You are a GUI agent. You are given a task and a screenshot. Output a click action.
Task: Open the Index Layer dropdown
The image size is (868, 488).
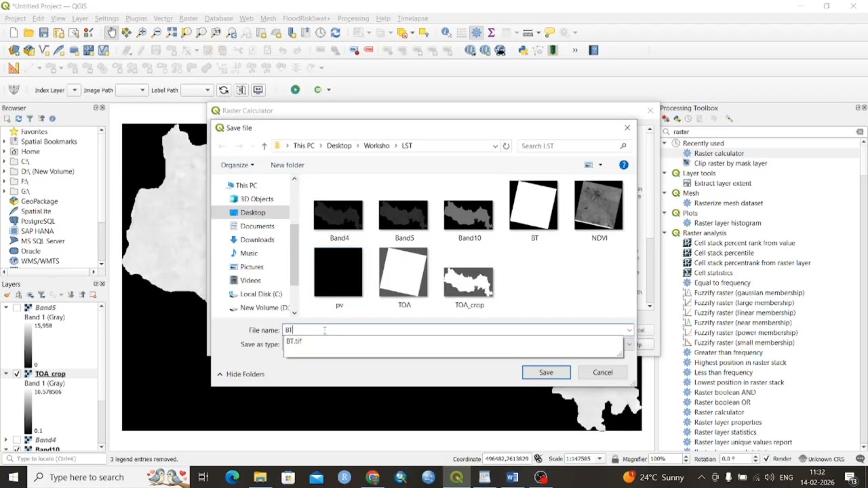pyautogui.click(x=75, y=90)
